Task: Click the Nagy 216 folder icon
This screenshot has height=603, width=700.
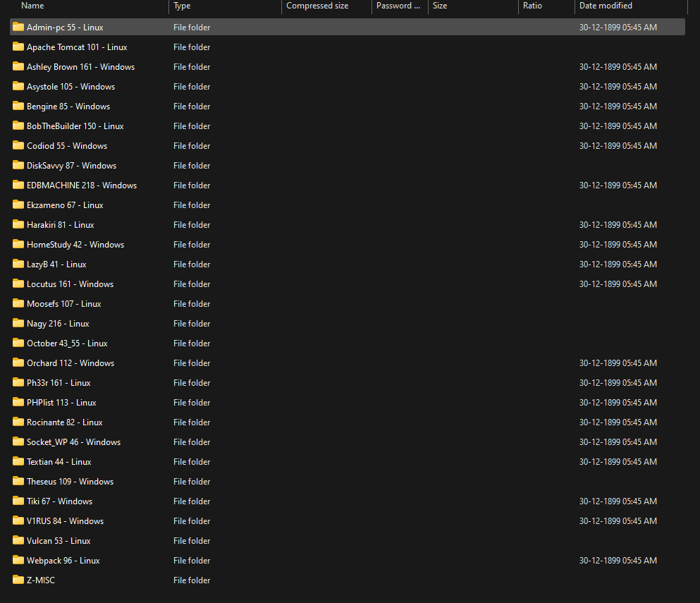Action: point(18,323)
